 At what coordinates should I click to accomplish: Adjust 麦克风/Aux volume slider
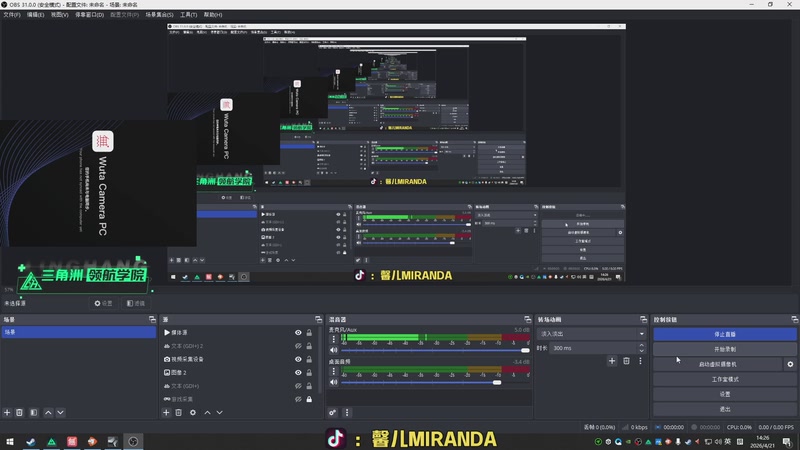click(x=435, y=350)
